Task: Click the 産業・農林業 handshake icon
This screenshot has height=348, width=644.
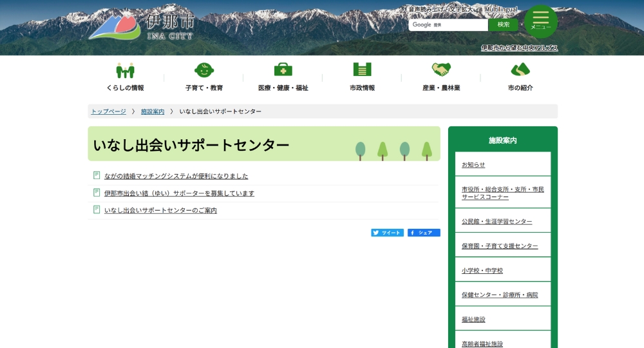Action: [441, 69]
